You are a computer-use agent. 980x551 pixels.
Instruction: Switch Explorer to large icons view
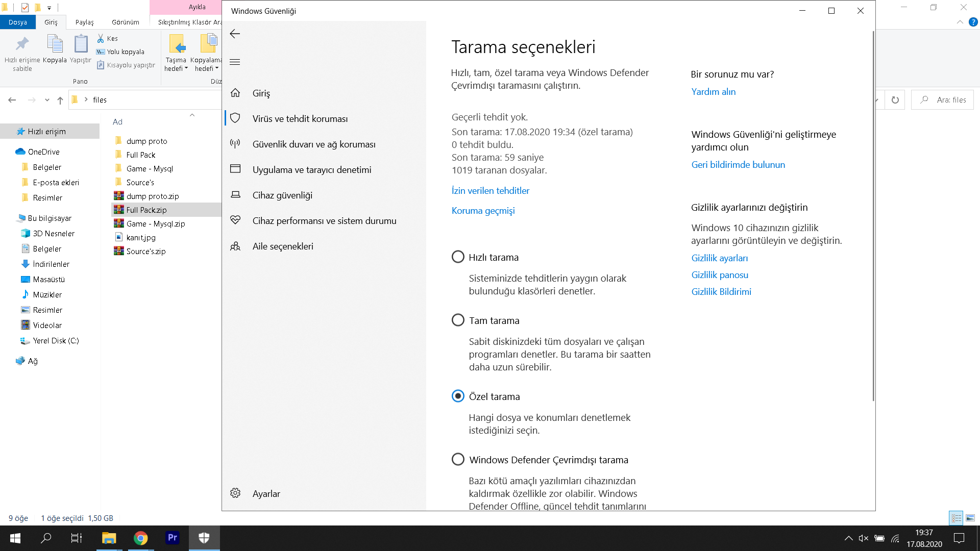click(970, 518)
